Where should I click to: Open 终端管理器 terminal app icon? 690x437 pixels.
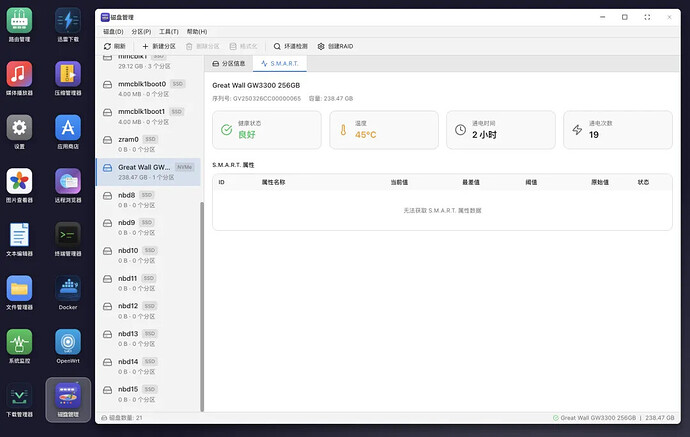tap(68, 238)
